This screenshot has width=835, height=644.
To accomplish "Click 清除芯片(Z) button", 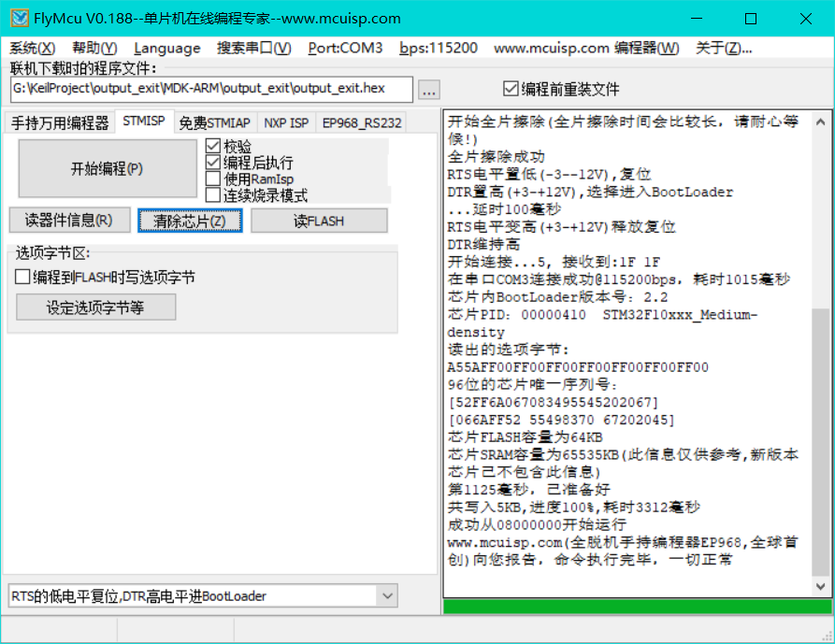I will click(190, 221).
